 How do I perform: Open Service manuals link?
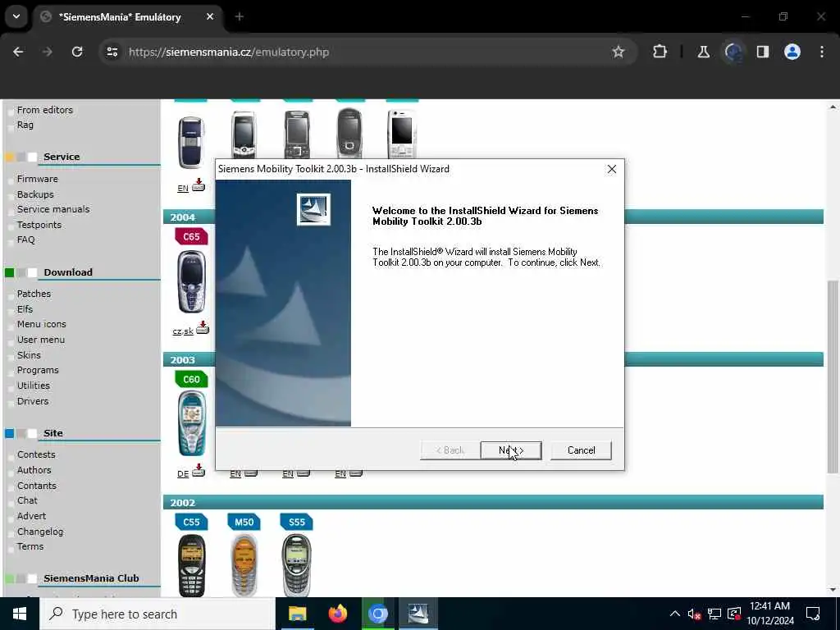point(53,209)
